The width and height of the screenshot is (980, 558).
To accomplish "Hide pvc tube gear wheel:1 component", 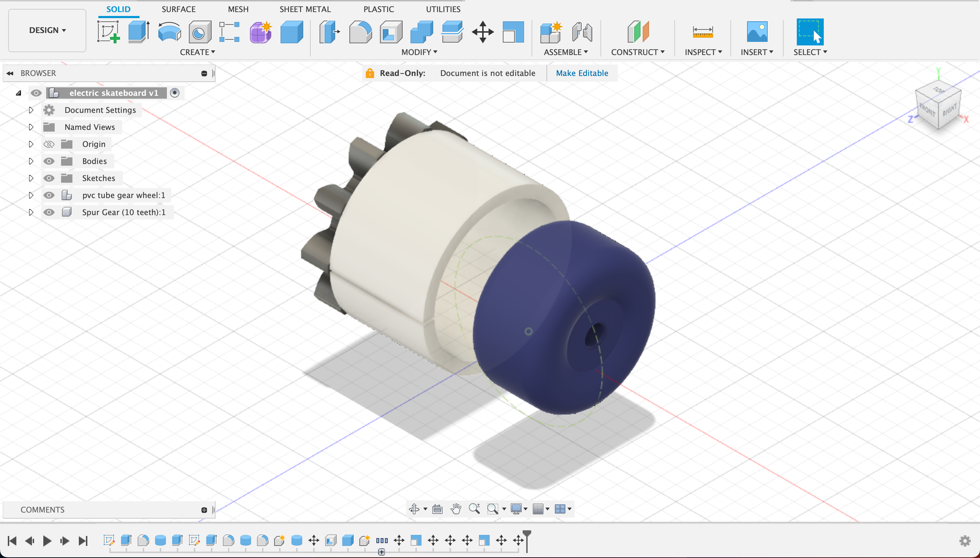I will point(49,195).
